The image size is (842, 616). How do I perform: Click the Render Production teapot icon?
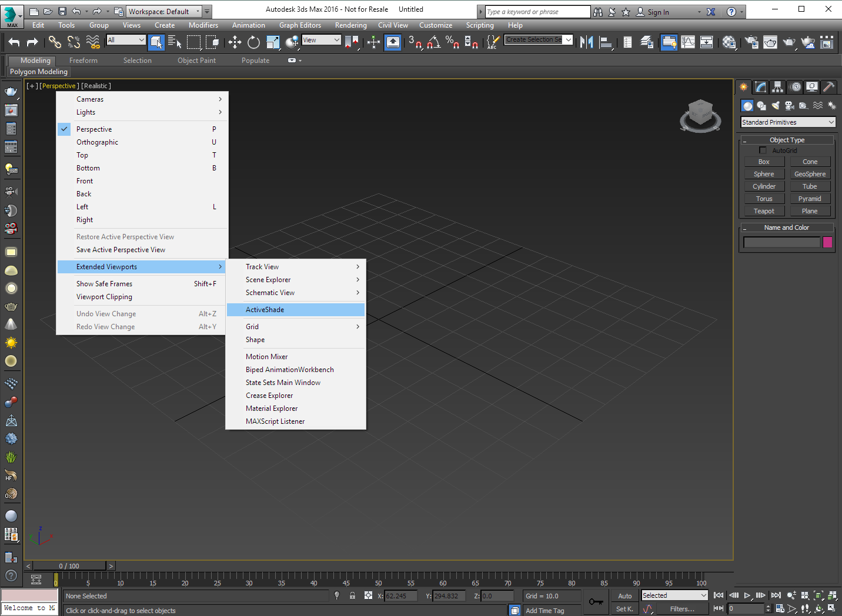tap(789, 42)
